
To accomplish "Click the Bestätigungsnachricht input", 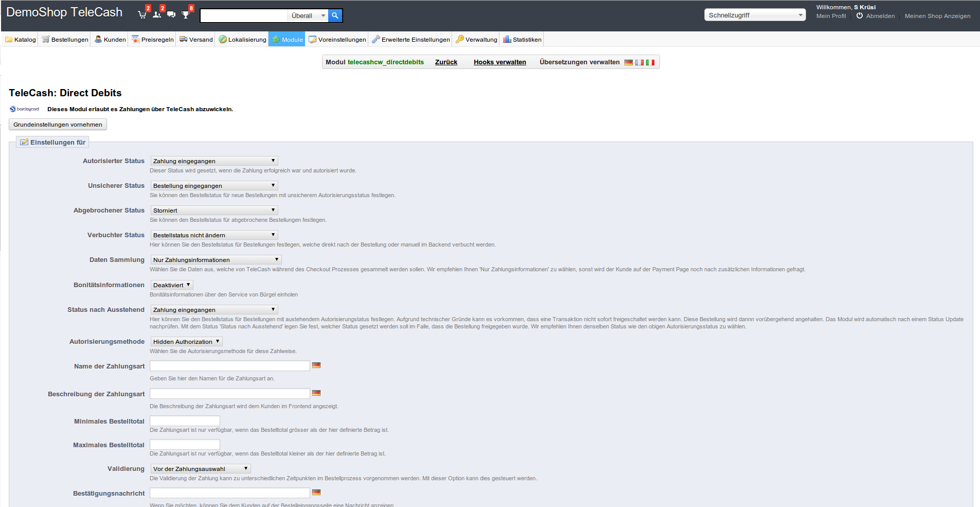I will click(230, 493).
